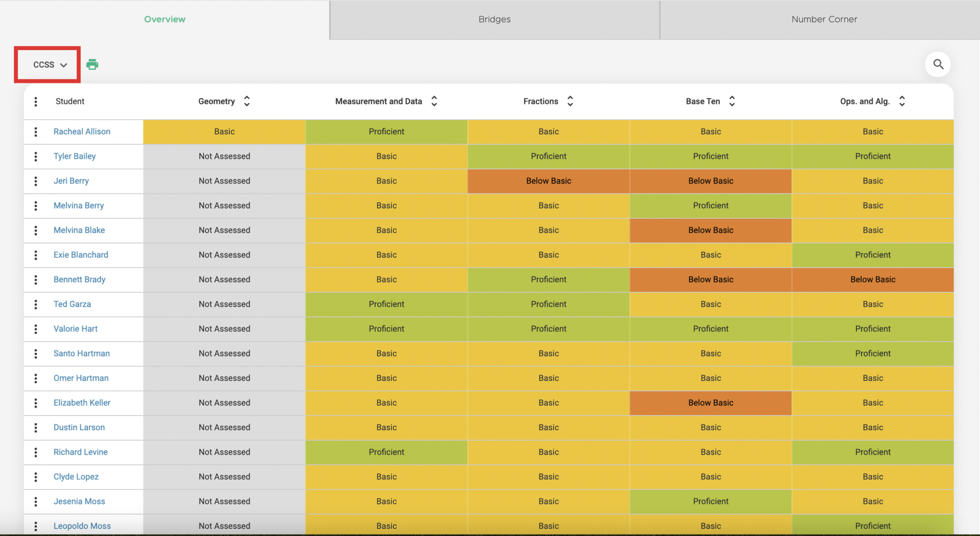The height and width of the screenshot is (536, 980).
Task: Open row options for Clyde Lopez
Action: point(36,477)
